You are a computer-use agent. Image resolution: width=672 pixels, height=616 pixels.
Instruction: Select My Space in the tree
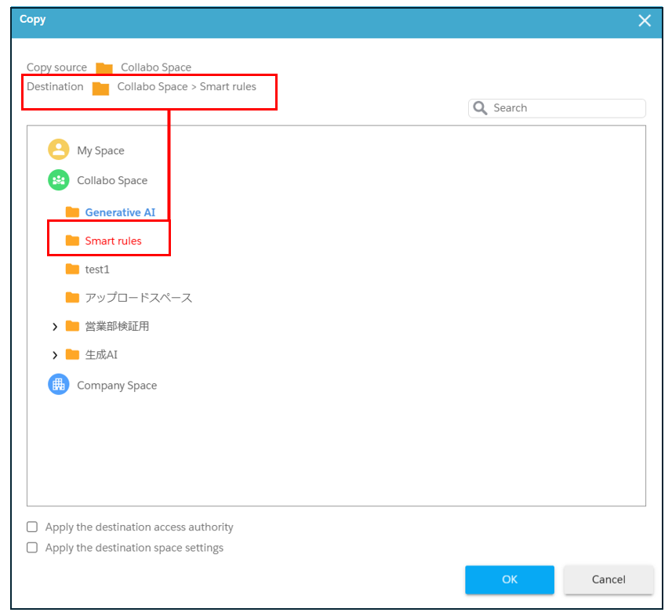(x=100, y=150)
